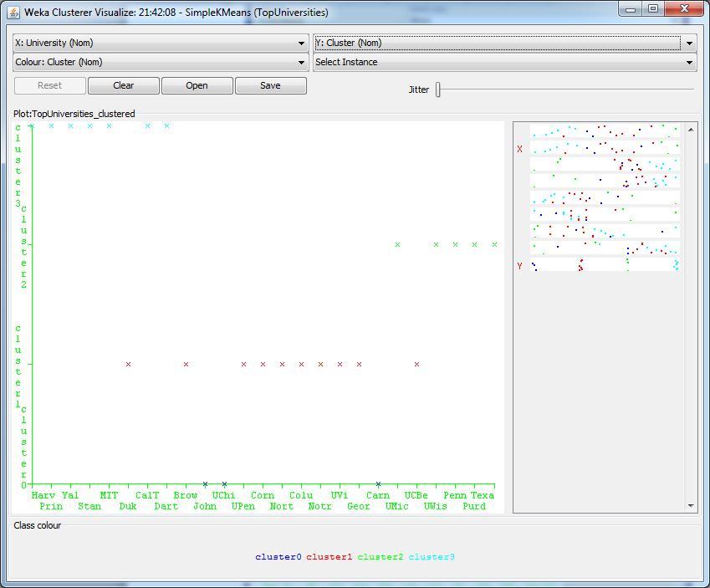The height and width of the screenshot is (588, 710).
Task: Click the Jitter slider handle
Action: 438,89
